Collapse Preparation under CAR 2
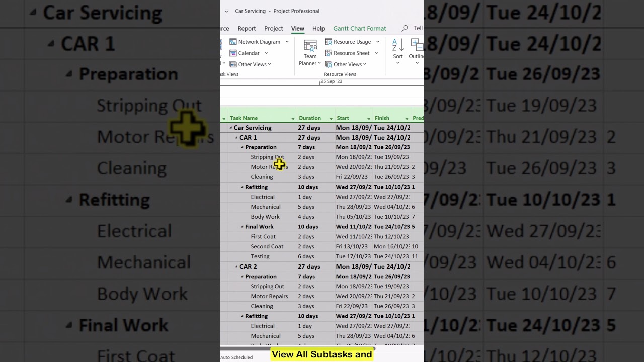Viewport: 644px width, 362px height. point(242,277)
